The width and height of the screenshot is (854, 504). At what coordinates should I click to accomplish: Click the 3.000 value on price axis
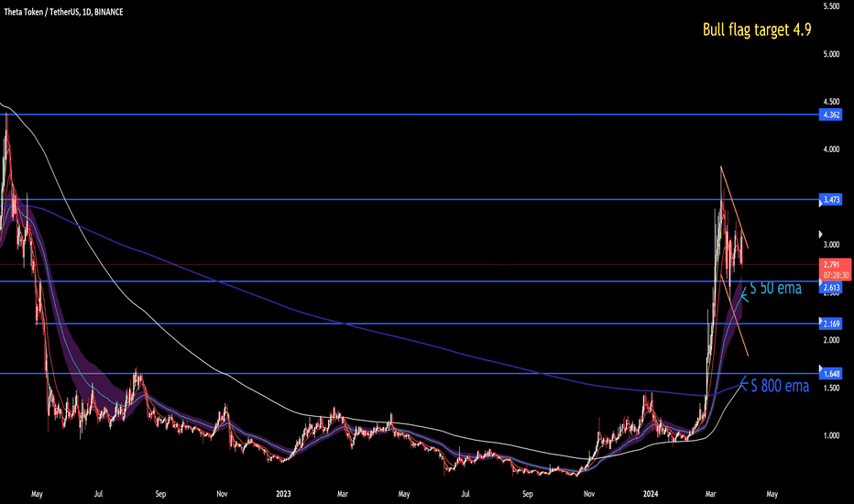click(831, 245)
